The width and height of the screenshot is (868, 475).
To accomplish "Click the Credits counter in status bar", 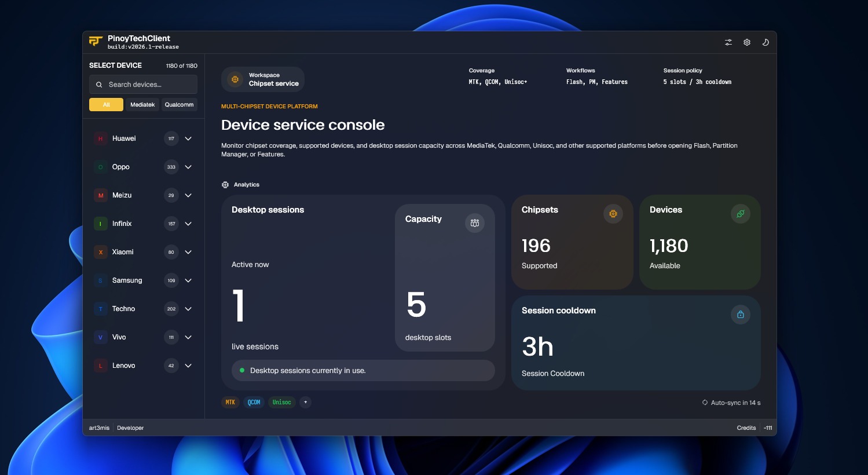I will coord(746,428).
